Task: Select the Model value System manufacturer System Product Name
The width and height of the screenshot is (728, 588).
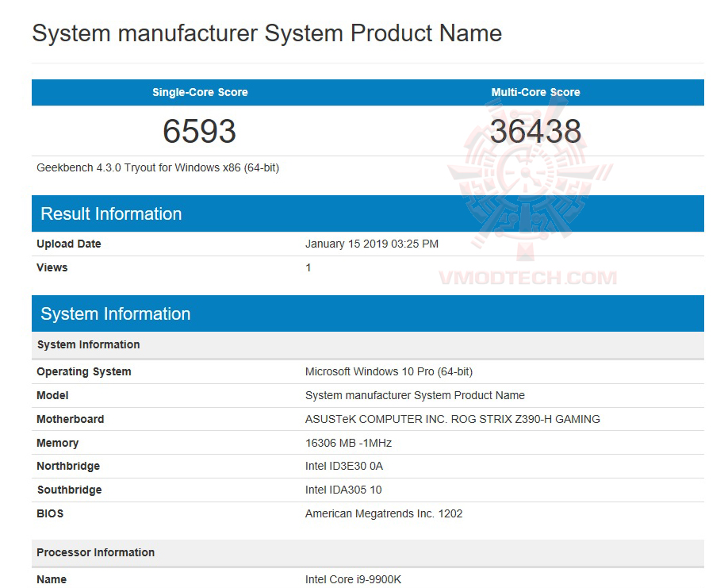Action: 415,395
